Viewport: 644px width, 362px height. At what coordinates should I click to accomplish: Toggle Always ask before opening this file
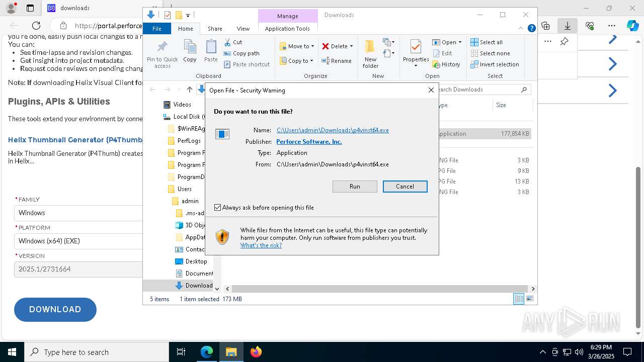point(218,208)
